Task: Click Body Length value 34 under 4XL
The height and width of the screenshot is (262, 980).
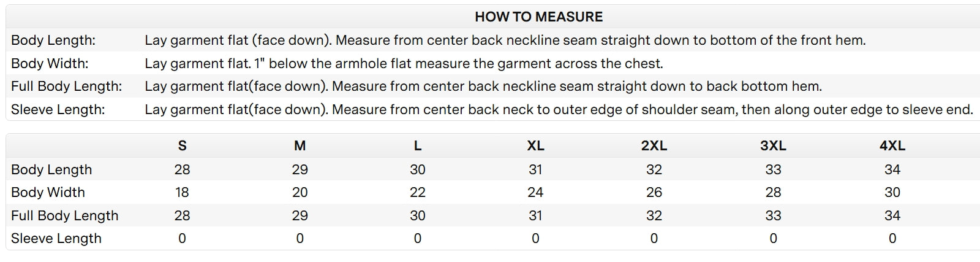Action: point(892,169)
